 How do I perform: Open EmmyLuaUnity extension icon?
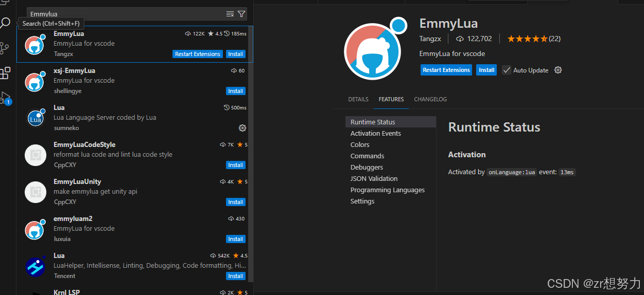click(36, 192)
